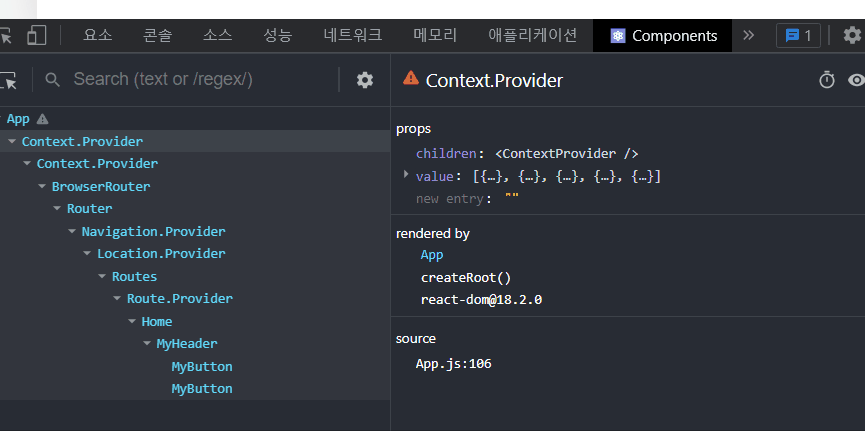Image resolution: width=865 pixels, height=431 pixels.
Task: Open the 소스 tab
Action: click(217, 36)
